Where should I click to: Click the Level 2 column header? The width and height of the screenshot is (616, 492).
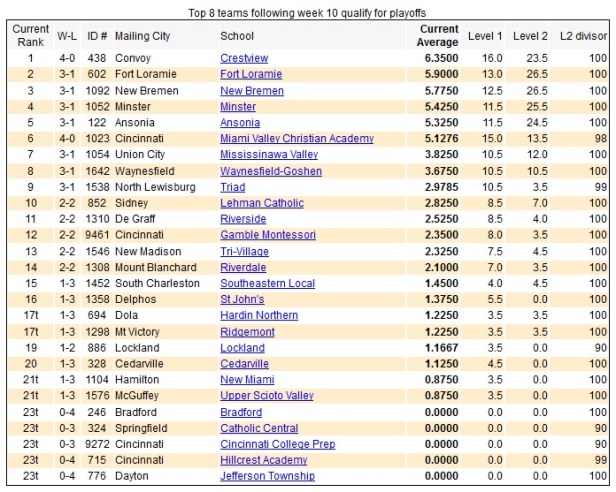coord(530,36)
